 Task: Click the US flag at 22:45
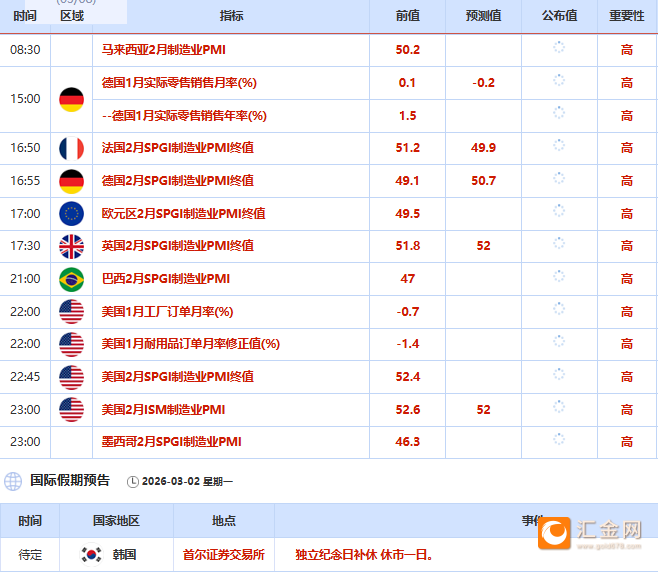pyautogui.click(x=71, y=377)
